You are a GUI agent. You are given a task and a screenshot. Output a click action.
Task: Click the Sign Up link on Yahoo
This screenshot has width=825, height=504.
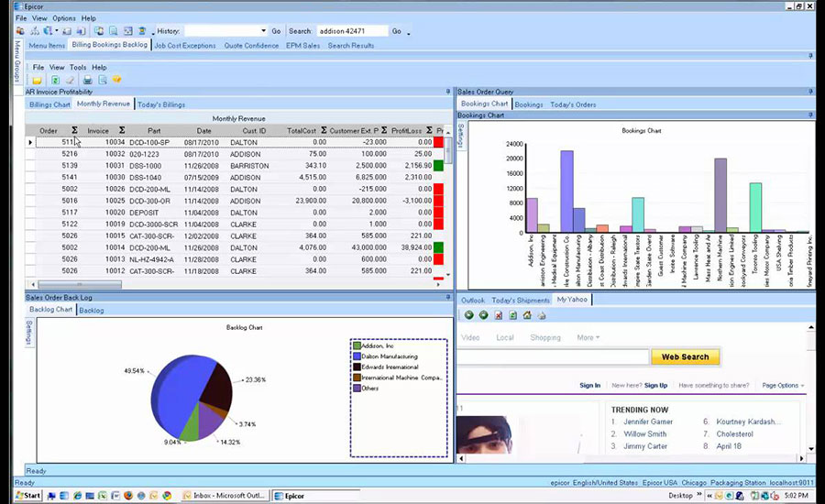pos(655,385)
